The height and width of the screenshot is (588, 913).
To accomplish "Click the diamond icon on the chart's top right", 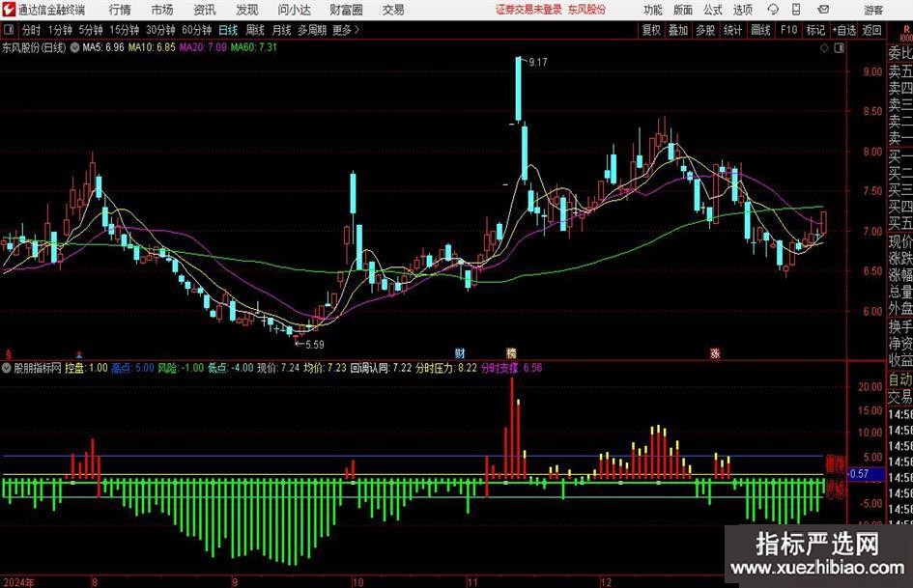I will [x=824, y=48].
